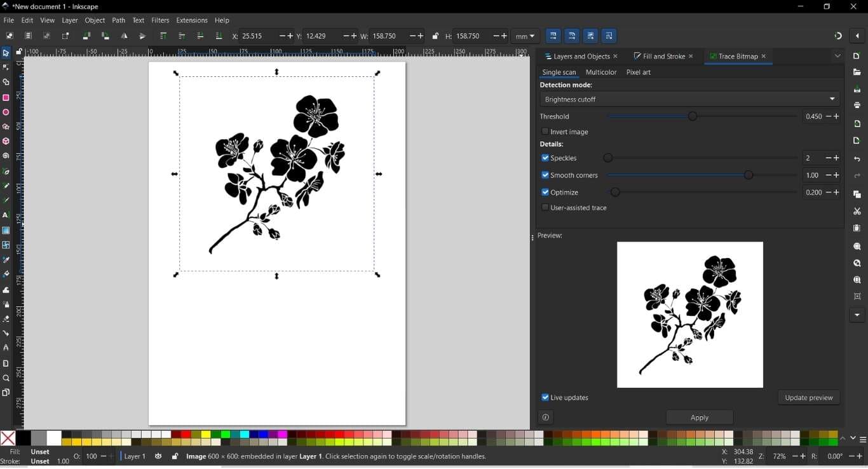Select the Pen (Bezier) tool

tap(6, 172)
